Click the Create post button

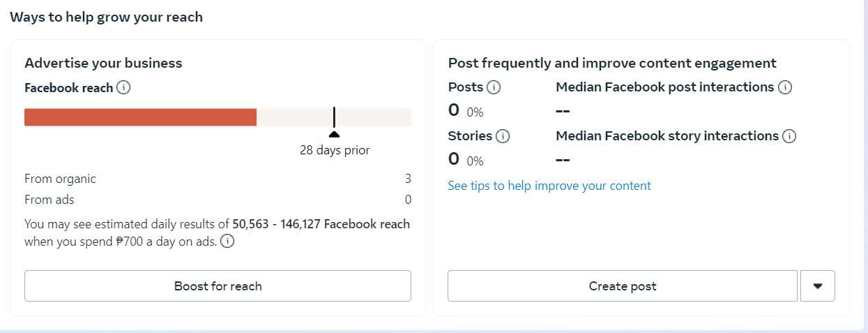tap(623, 286)
